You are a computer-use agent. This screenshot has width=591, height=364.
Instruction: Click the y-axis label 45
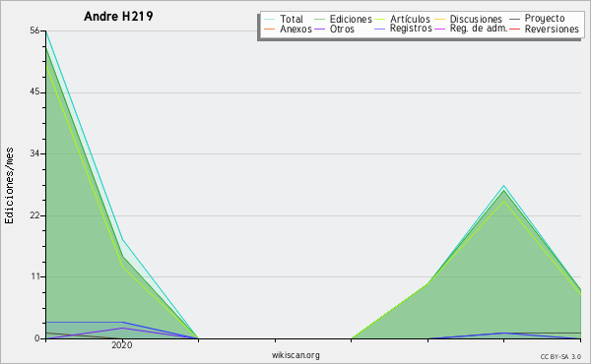point(34,92)
